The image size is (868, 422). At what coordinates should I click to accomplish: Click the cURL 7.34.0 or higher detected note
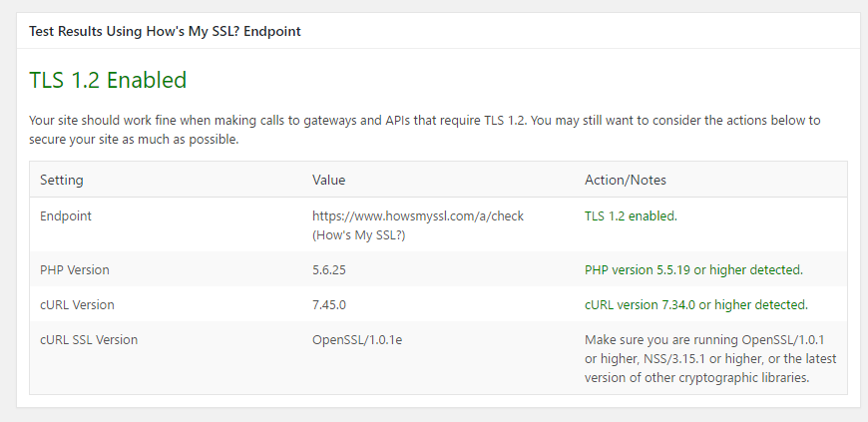tap(695, 305)
